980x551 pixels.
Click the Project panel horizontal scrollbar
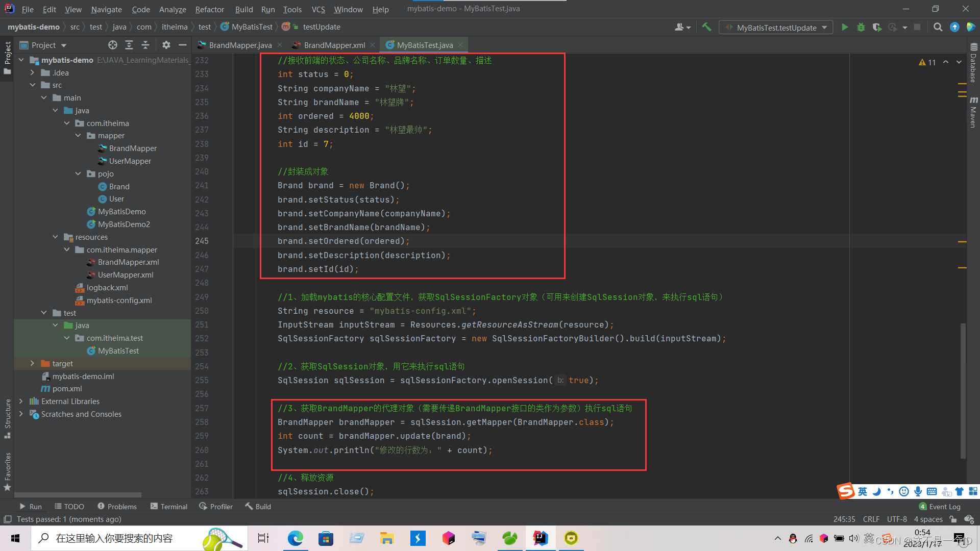[x=78, y=495]
